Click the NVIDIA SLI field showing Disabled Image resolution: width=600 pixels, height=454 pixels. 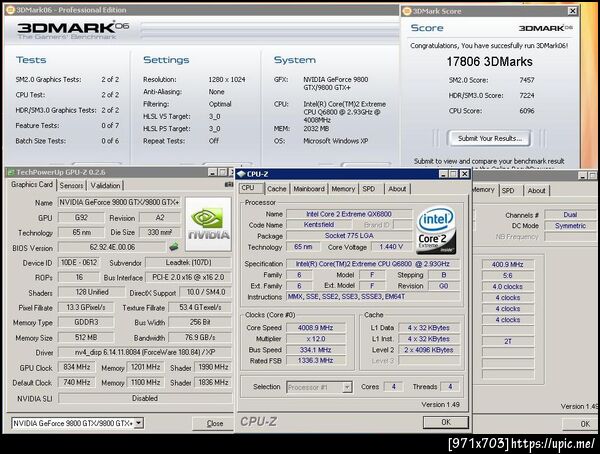coord(145,398)
